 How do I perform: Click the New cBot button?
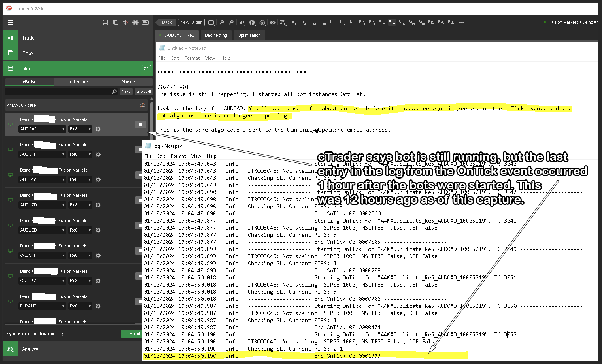pyautogui.click(x=126, y=91)
